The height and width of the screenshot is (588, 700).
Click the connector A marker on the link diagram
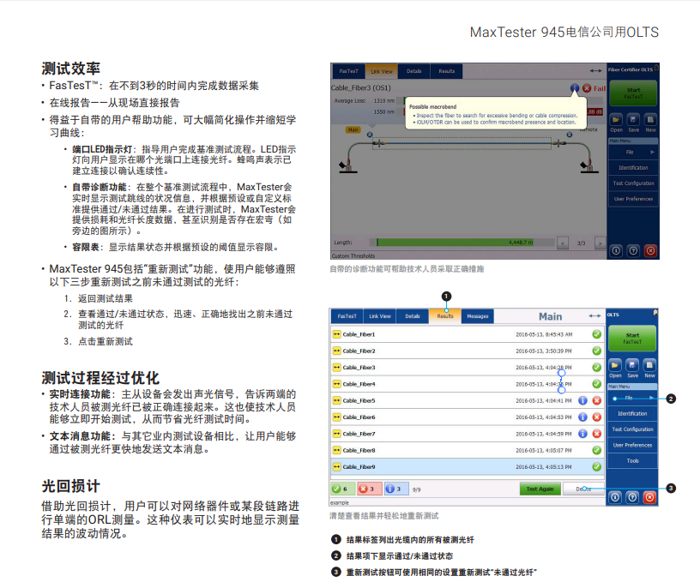click(370, 135)
